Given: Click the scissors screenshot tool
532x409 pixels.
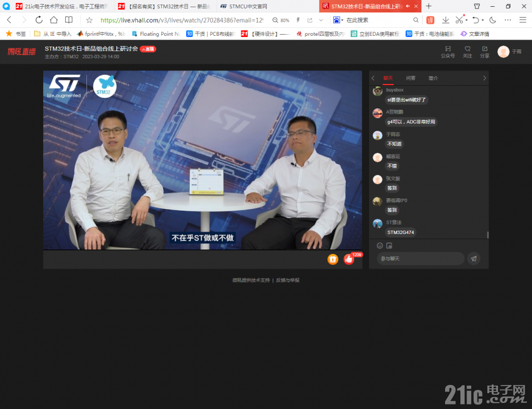Looking at the screenshot, I should [459, 20].
